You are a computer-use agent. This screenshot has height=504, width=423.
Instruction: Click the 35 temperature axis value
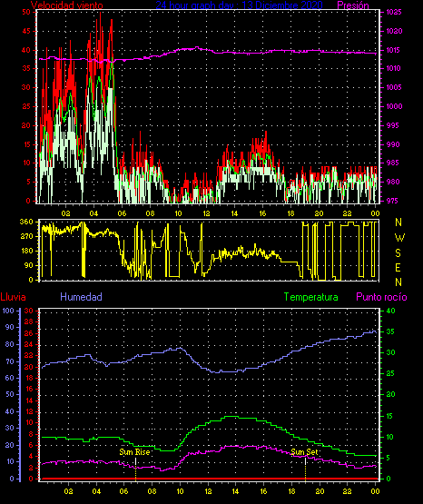point(390,331)
